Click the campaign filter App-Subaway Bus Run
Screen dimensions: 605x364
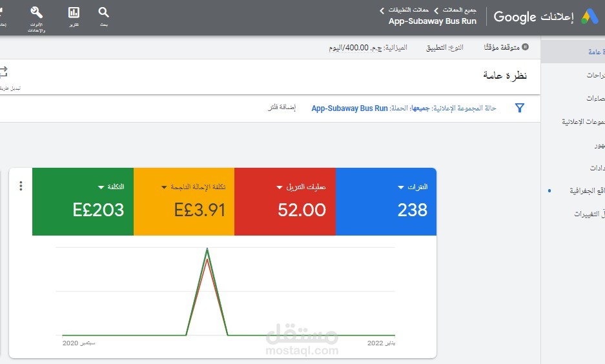point(349,108)
